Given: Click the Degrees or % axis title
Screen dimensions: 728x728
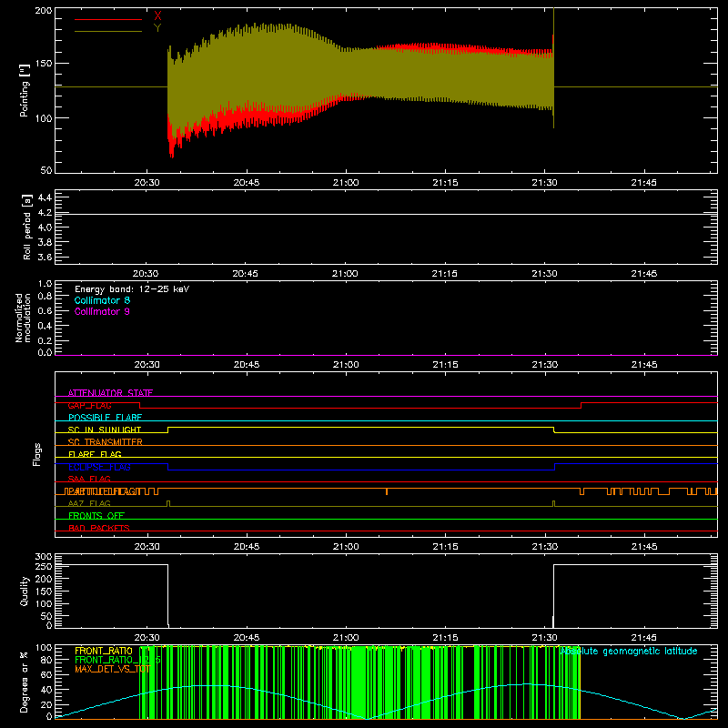Looking at the screenshot, I should point(25,682).
